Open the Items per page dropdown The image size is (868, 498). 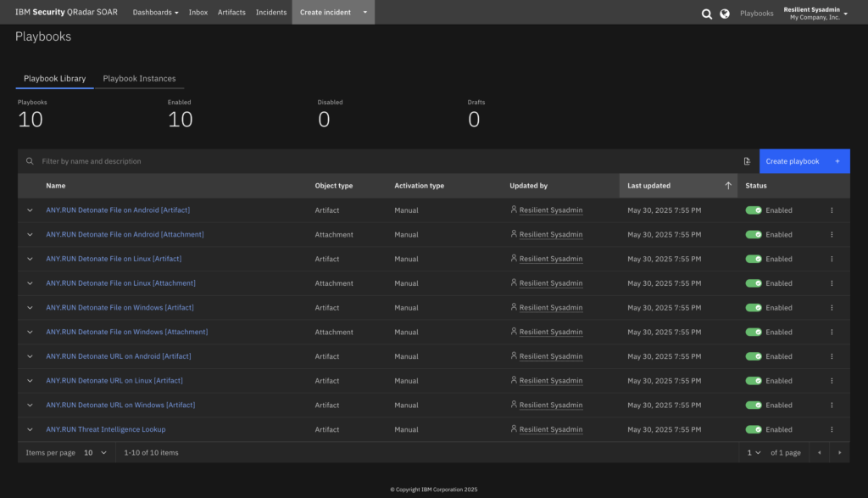(95, 453)
